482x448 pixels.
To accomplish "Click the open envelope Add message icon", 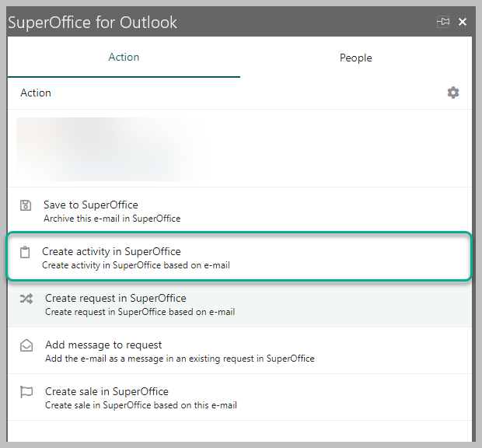I will click(x=26, y=345).
